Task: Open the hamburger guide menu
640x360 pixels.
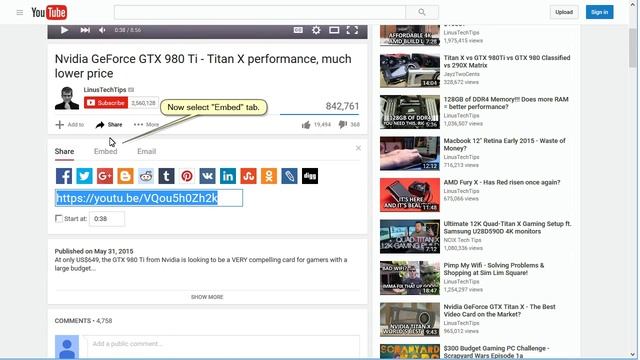Action: pyautogui.click(x=20, y=12)
